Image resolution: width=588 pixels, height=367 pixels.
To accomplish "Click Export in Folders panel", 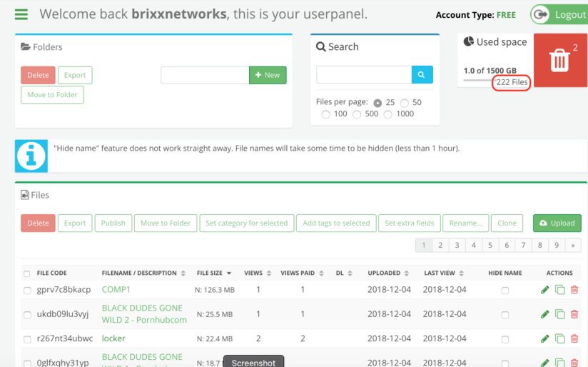I will pyautogui.click(x=75, y=75).
